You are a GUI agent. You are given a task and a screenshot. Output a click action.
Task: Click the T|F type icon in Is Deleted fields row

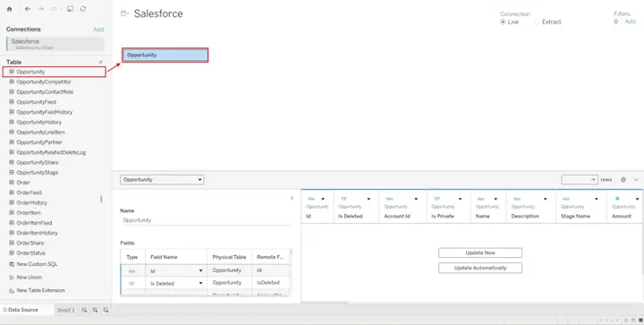click(131, 284)
